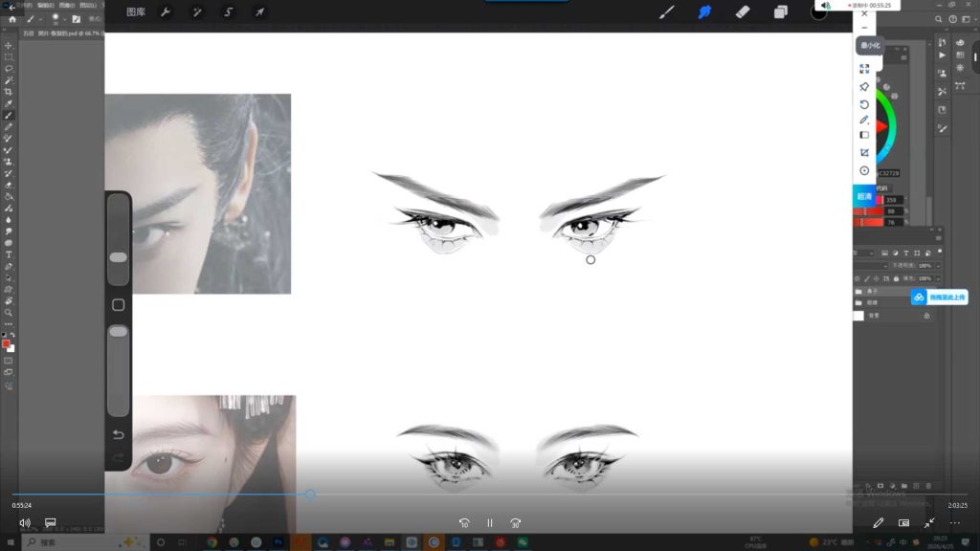Click the Photoshop red foreground color swatch
This screenshot has height=551, width=980.
[x=7, y=343]
